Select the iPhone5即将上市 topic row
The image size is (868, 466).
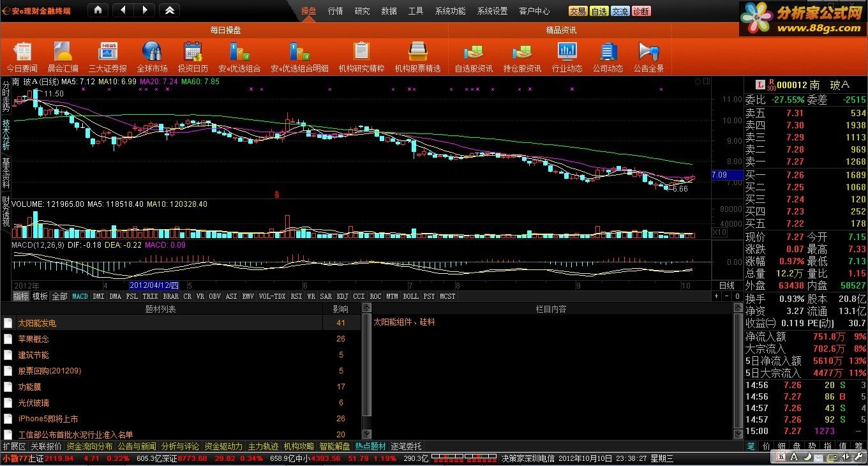[x=181, y=419]
